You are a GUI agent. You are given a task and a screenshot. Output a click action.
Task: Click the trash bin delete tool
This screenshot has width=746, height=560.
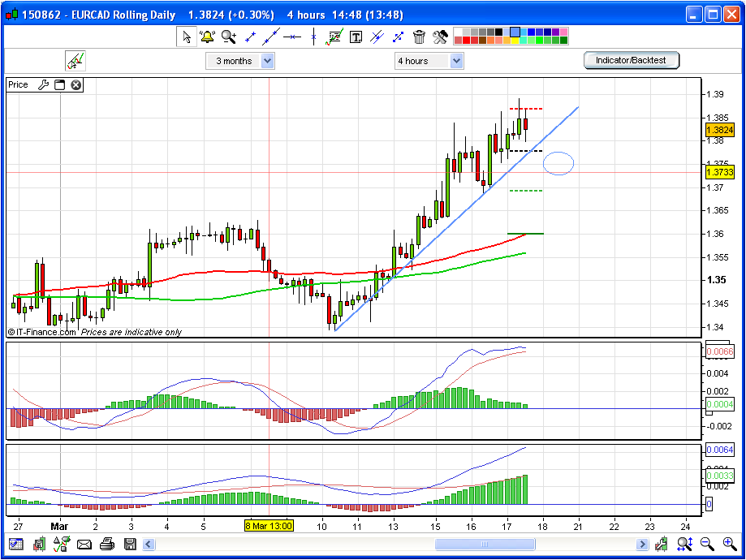pos(419,37)
